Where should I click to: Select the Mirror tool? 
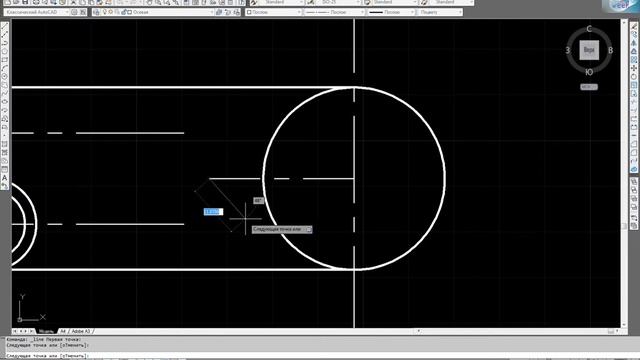pos(634,43)
